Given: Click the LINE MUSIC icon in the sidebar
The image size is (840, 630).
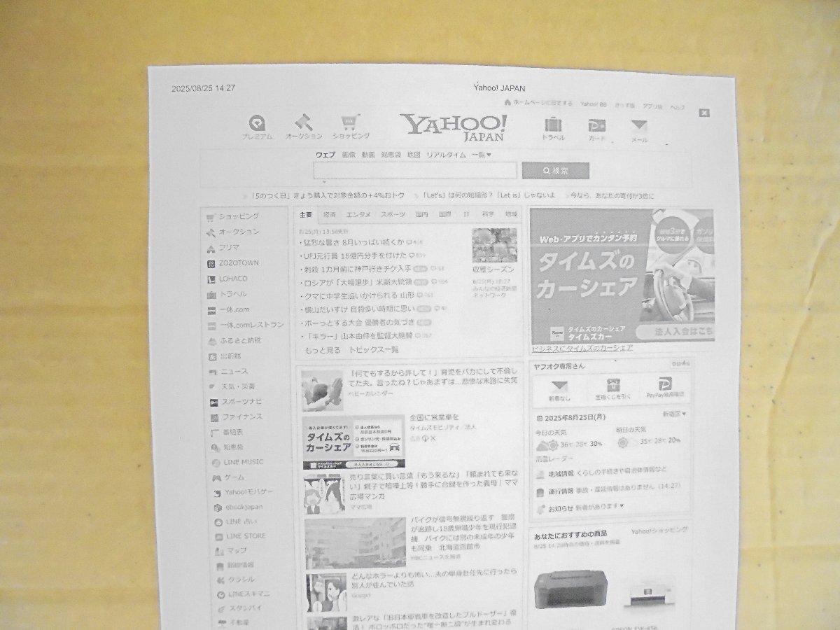Looking at the screenshot, I should coord(217,463).
